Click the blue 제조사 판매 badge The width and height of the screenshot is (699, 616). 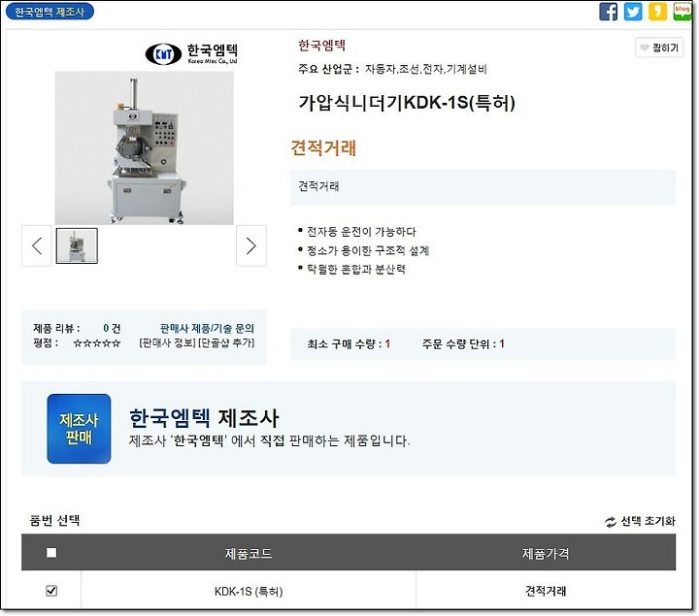click(79, 429)
